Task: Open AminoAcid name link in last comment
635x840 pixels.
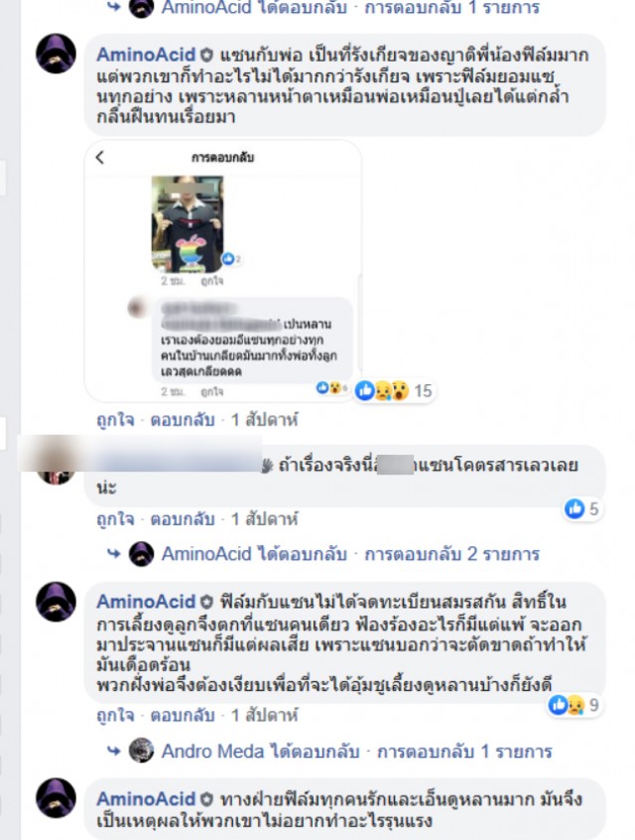Action: click(146, 799)
